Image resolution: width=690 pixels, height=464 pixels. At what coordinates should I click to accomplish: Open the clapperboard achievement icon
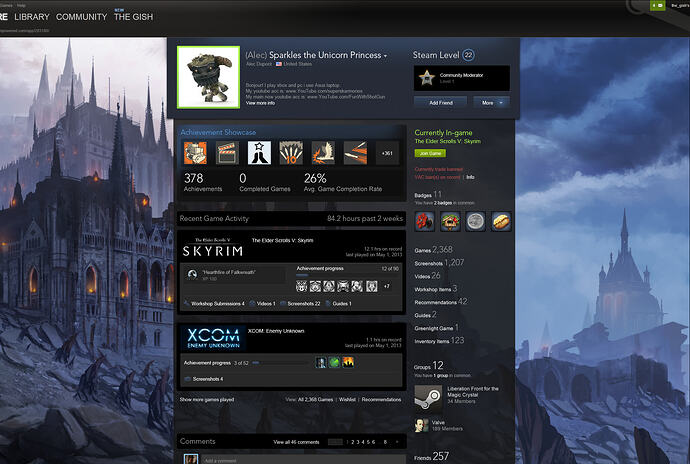click(227, 153)
